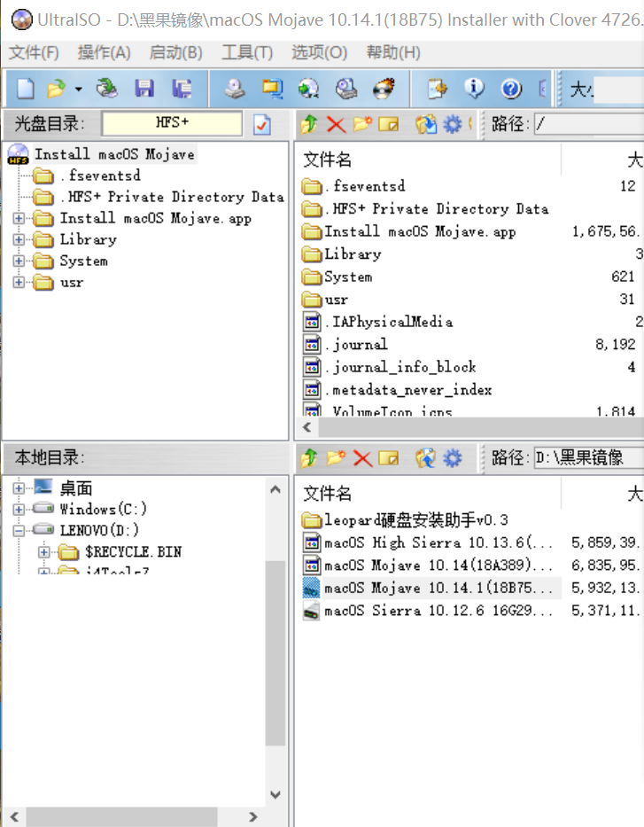Click the HFS+ disc type field
Screen dimensions: 644x827
pos(173,123)
